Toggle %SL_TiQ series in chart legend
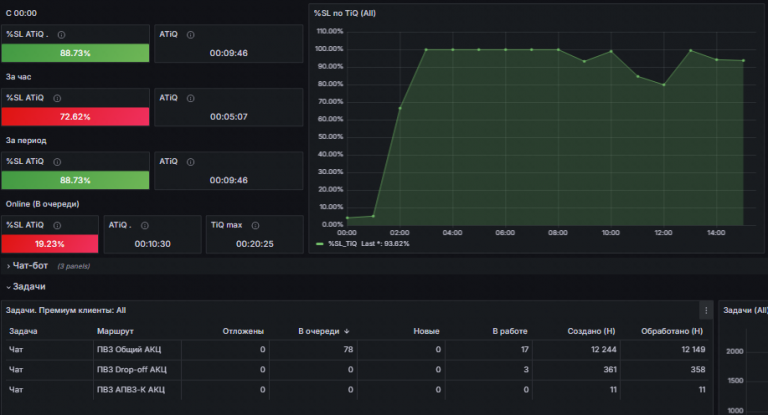 tap(342, 244)
